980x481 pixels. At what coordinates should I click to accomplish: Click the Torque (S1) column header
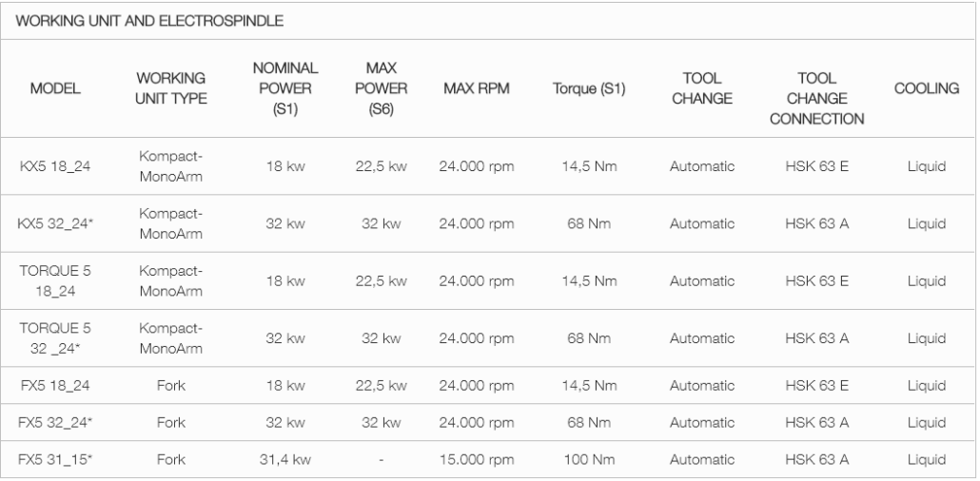coord(589,88)
